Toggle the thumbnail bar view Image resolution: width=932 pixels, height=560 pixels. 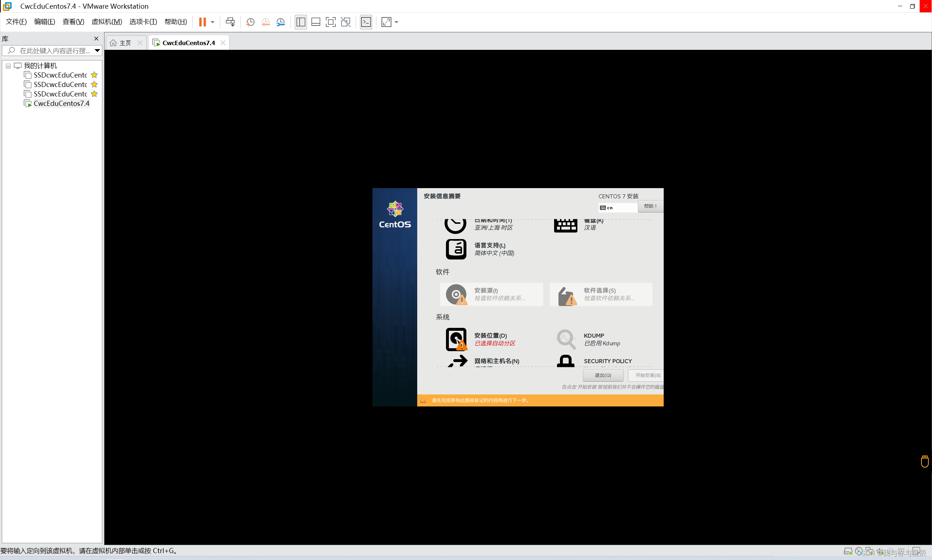pos(316,22)
